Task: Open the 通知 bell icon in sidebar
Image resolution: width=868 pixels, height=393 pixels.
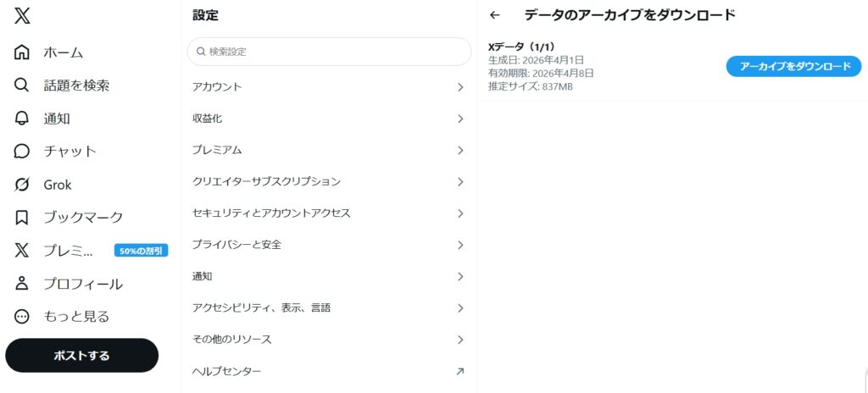Action: tap(23, 119)
